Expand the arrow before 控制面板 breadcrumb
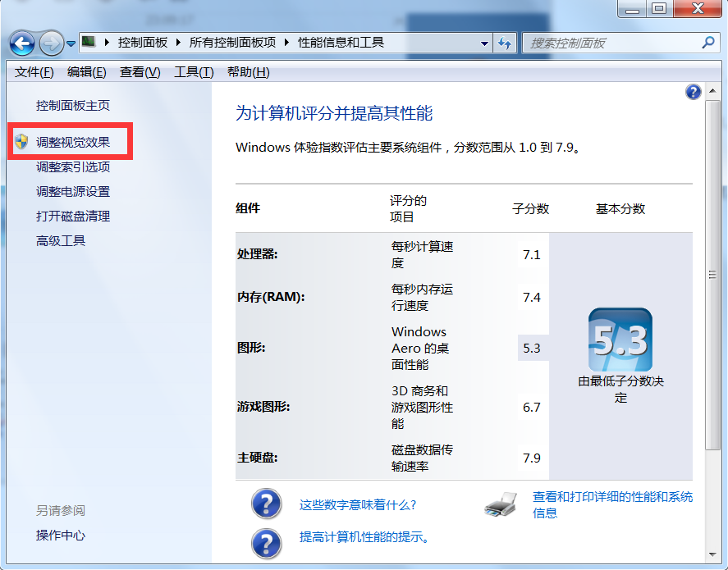The height and width of the screenshot is (570, 728). 107,43
